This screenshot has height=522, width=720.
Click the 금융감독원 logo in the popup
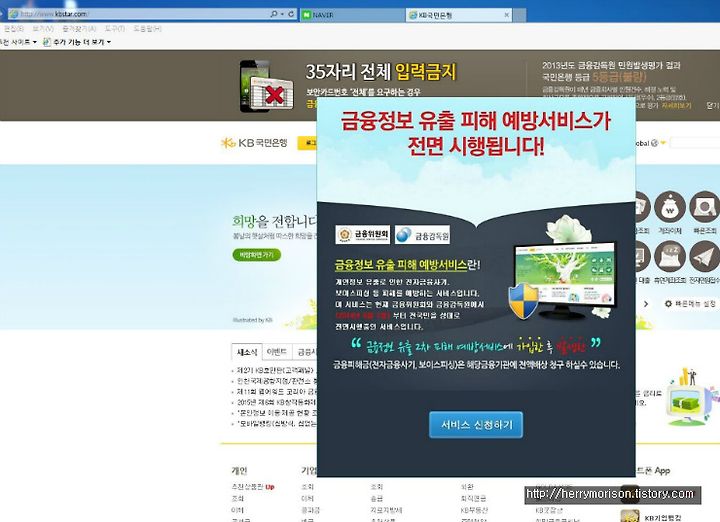pos(422,235)
